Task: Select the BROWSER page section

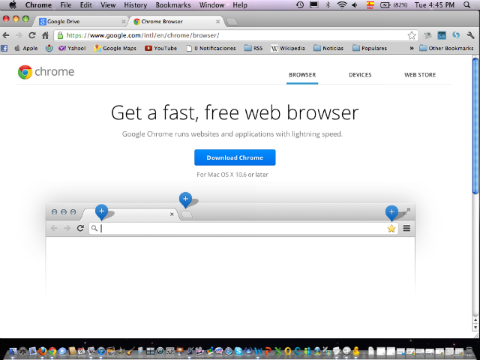Action: 302,75
